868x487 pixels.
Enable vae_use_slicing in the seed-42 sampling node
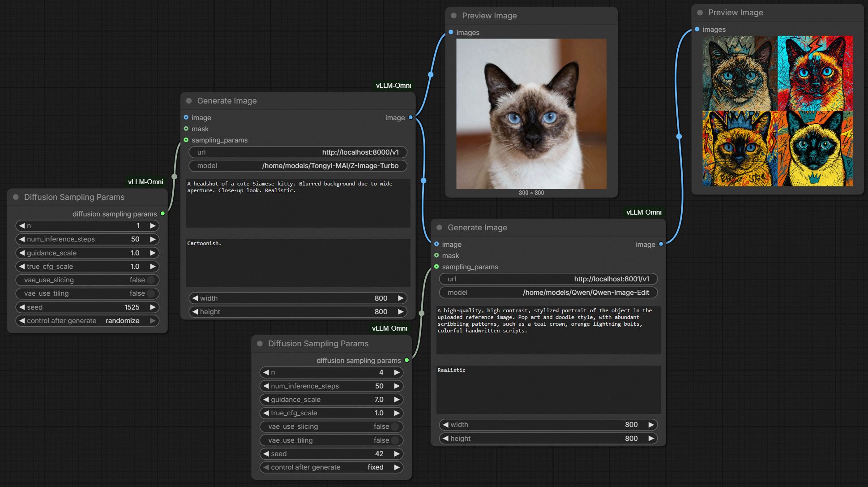pos(331,427)
